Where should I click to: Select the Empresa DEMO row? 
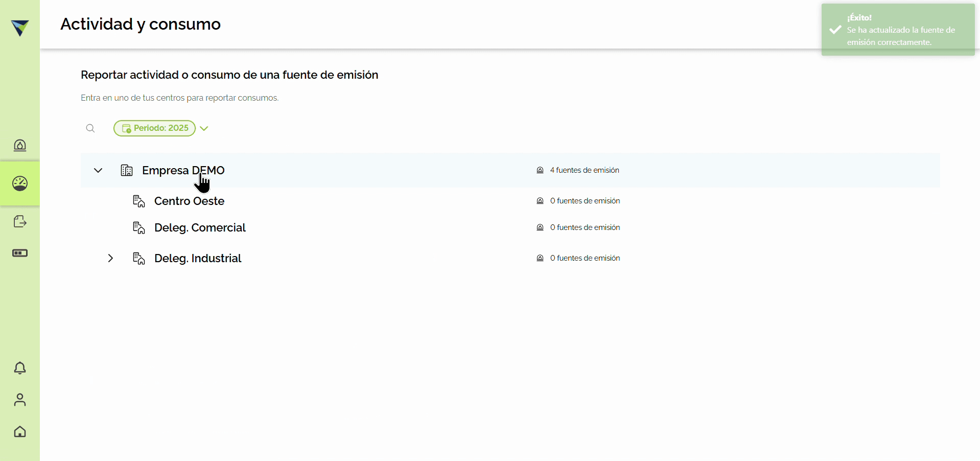click(x=510, y=170)
